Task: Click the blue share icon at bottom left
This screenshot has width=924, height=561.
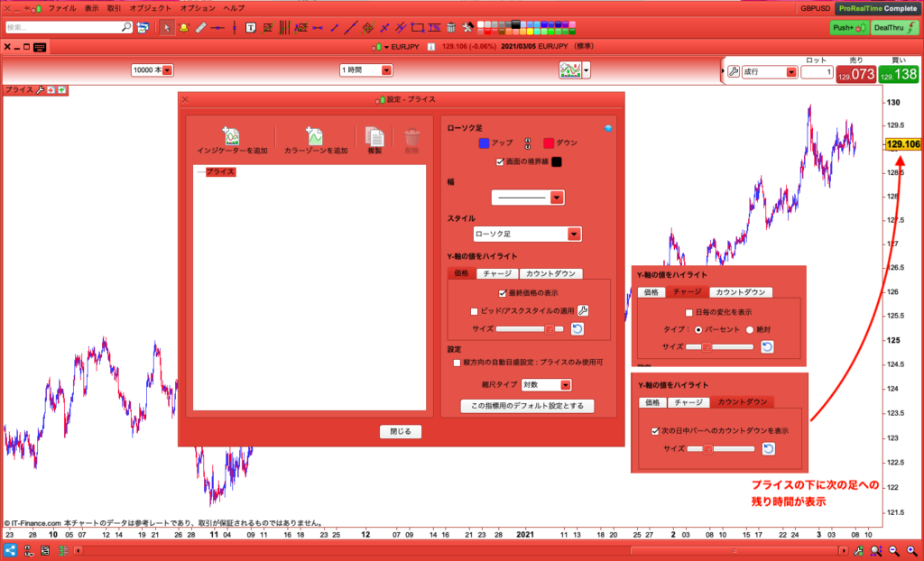Action: [x=11, y=551]
